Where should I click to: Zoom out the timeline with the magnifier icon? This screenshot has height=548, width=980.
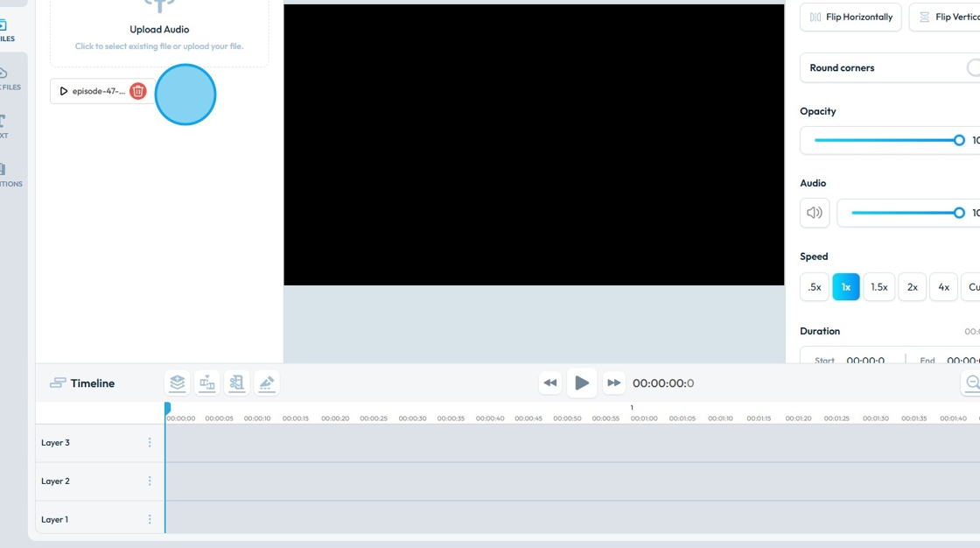pyautogui.click(x=972, y=383)
